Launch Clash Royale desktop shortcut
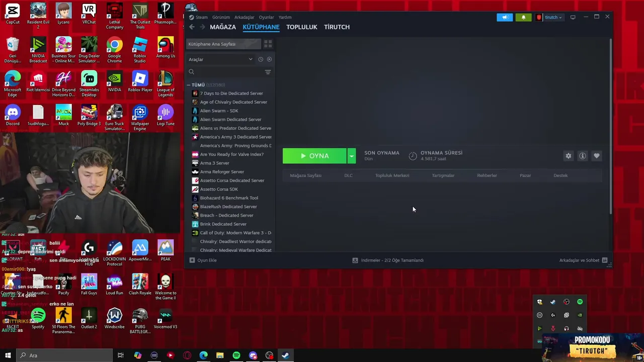This screenshot has width=644, height=362. pos(140,285)
